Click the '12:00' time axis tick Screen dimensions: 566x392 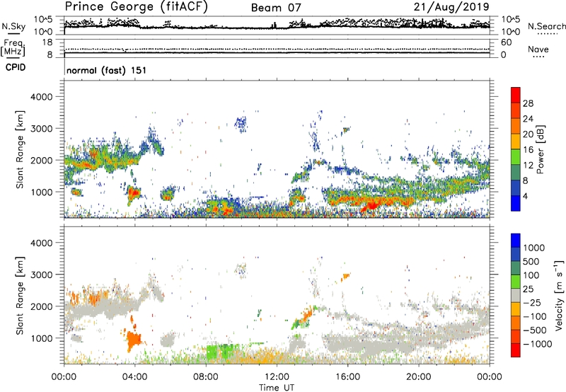(x=277, y=377)
